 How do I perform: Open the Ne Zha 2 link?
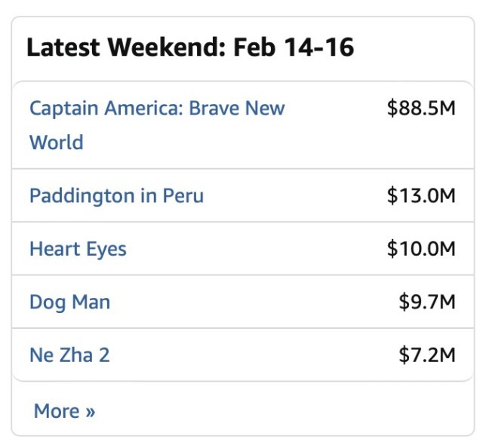click(x=69, y=354)
